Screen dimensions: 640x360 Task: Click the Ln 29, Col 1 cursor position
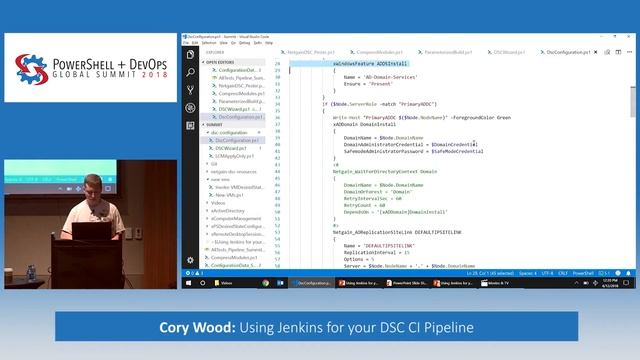pyautogui.click(x=490, y=273)
